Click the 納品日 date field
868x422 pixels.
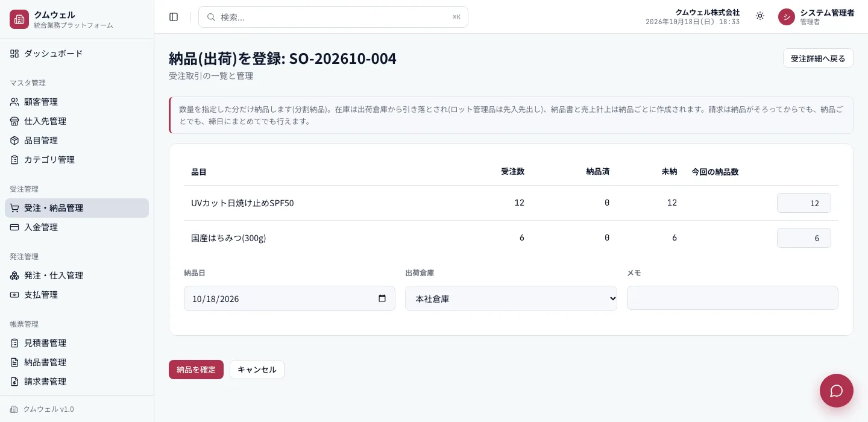click(289, 298)
